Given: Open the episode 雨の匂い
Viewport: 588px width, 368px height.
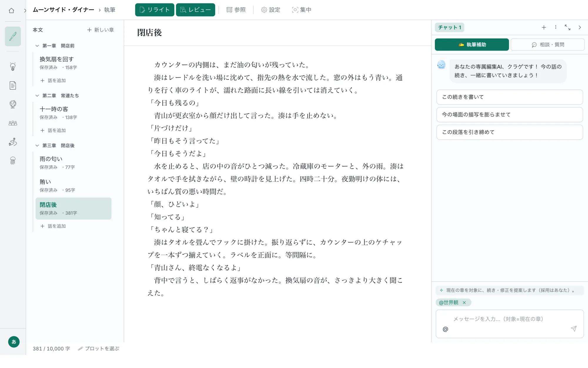Looking at the screenshot, I should 73,163.
